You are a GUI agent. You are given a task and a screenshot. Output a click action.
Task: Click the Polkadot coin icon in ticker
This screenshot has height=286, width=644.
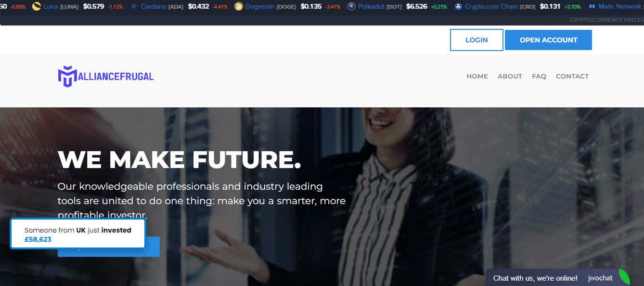tap(351, 6)
